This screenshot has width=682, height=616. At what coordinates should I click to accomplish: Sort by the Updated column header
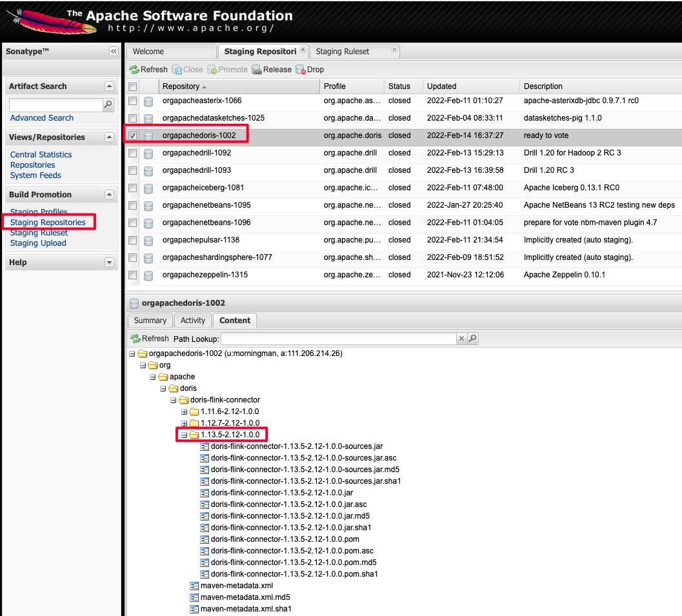442,86
